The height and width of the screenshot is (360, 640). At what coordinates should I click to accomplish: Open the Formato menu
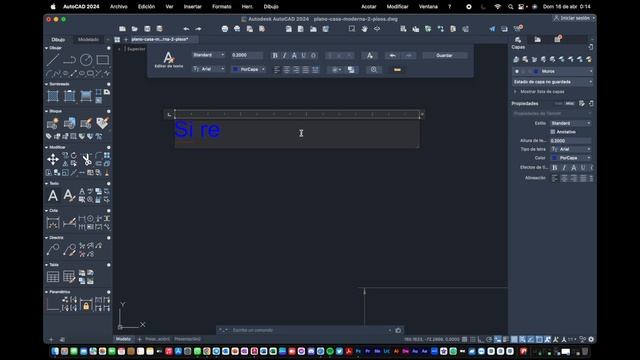click(x=222, y=7)
